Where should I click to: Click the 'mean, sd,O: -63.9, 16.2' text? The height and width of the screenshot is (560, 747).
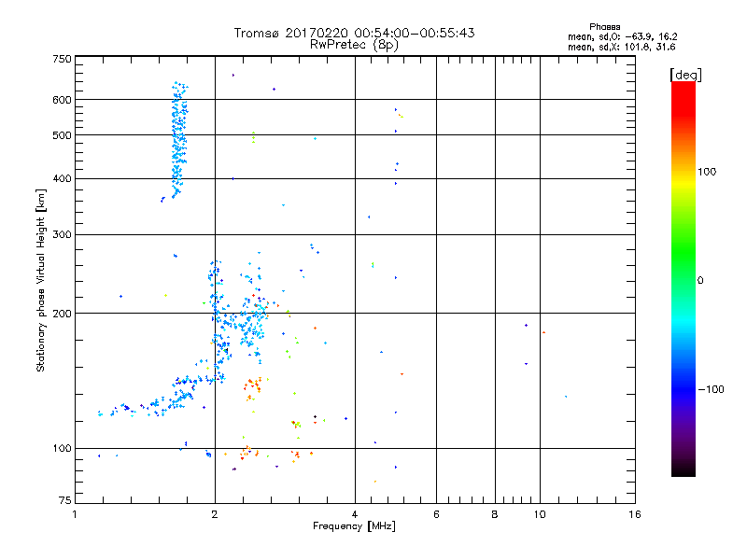(x=622, y=36)
